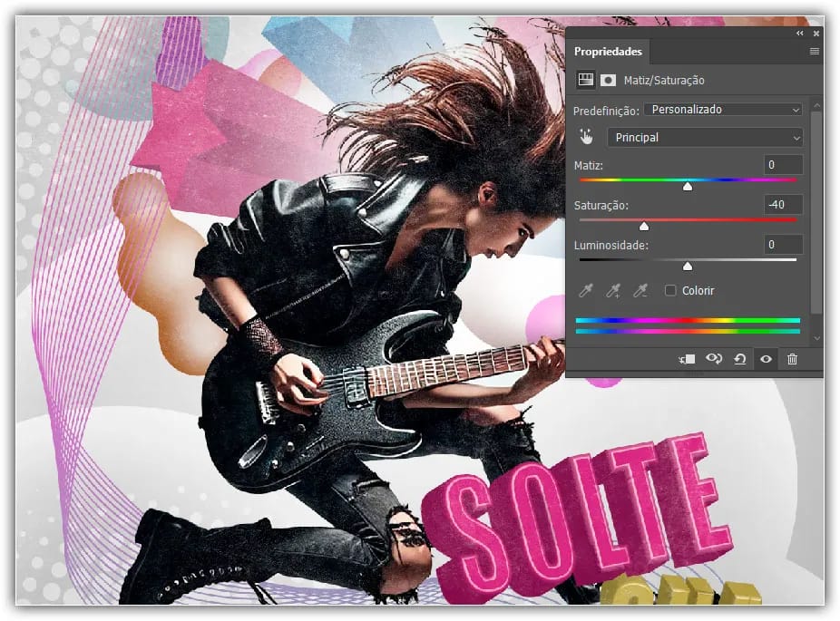Delete the adjustment layer with trash icon
840x621 pixels.
[x=792, y=359]
